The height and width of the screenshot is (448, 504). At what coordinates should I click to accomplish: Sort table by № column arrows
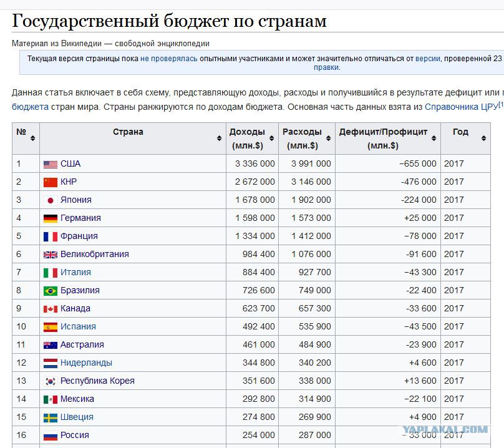coord(33,139)
